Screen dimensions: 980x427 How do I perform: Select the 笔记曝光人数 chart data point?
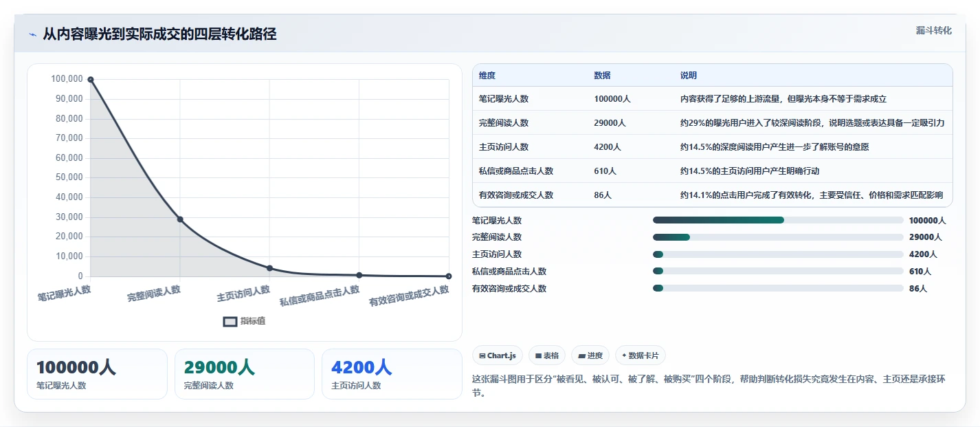(x=91, y=80)
